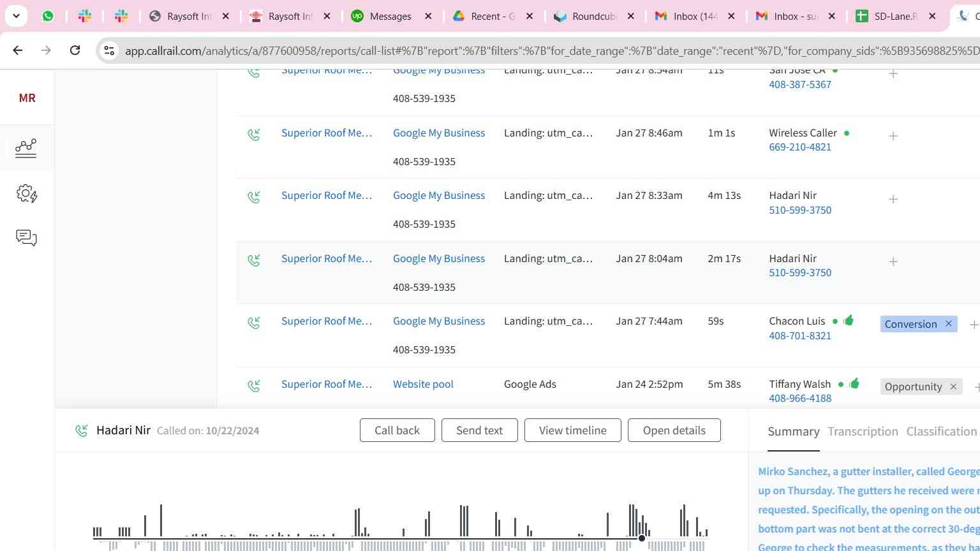
Task: Open phone number 669-210-4821
Action: click(800, 147)
